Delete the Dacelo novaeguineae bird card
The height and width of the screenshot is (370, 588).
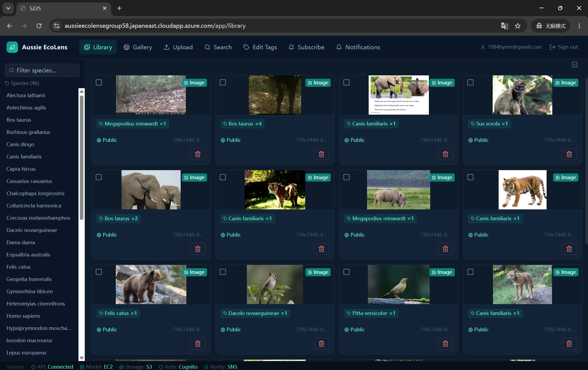pyautogui.click(x=322, y=344)
